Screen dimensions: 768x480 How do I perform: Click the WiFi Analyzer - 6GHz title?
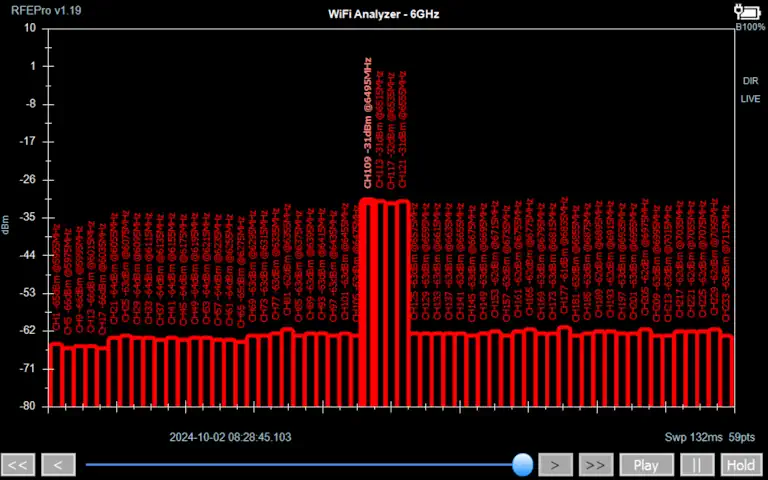coord(384,14)
